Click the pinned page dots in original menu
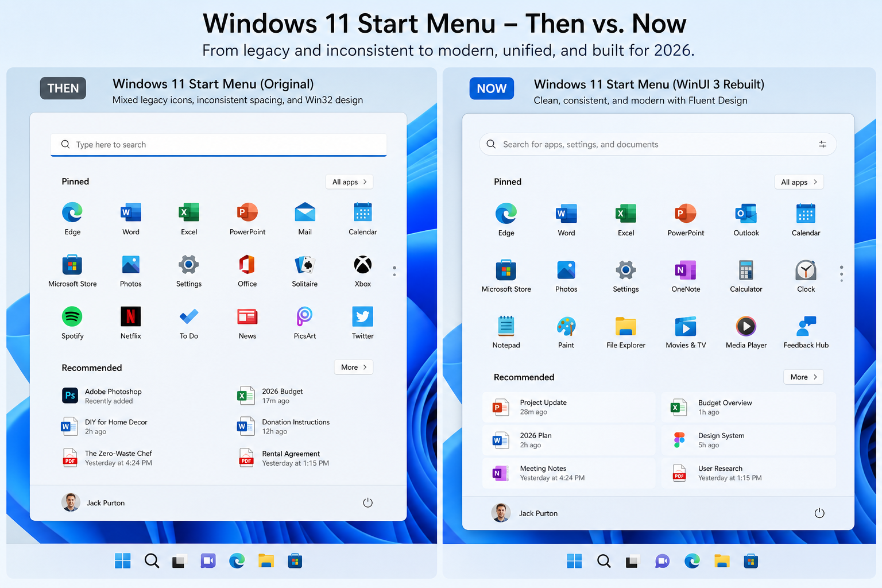Screen dimensions: 882x588 [x=394, y=271]
